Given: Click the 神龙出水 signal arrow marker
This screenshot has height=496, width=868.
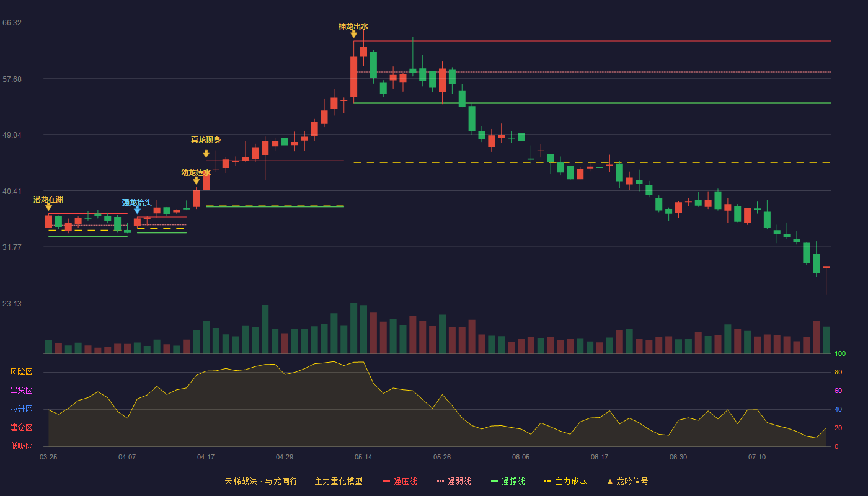Looking at the screenshot, I should point(353,34).
